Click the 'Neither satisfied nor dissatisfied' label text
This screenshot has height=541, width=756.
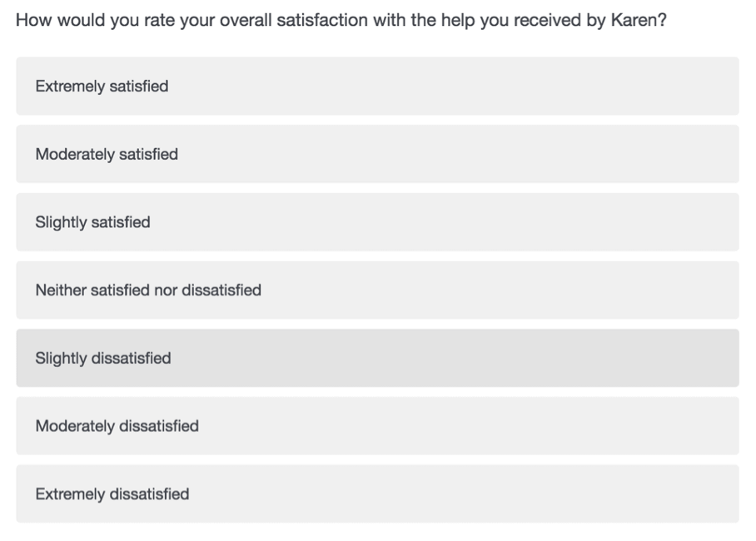click(x=148, y=290)
